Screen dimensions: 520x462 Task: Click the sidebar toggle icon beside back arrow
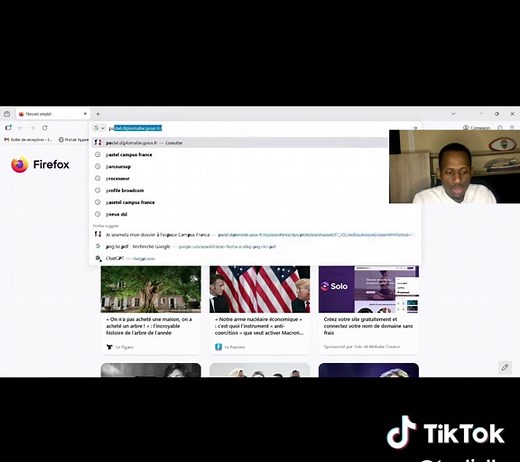pyautogui.click(x=8, y=128)
